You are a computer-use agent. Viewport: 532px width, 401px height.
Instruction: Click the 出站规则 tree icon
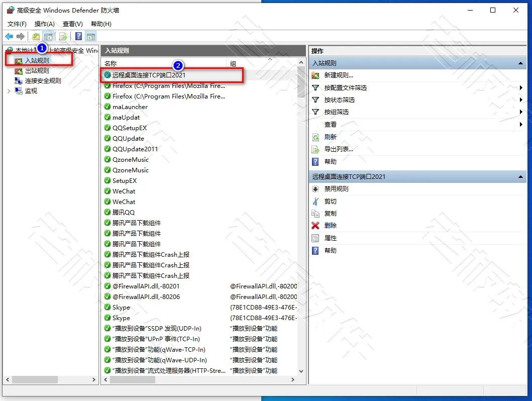coord(19,71)
